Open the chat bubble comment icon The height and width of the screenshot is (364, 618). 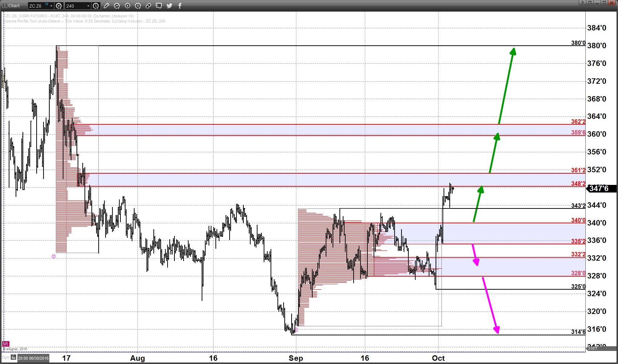pyautogui.click(x=159, y=6)
